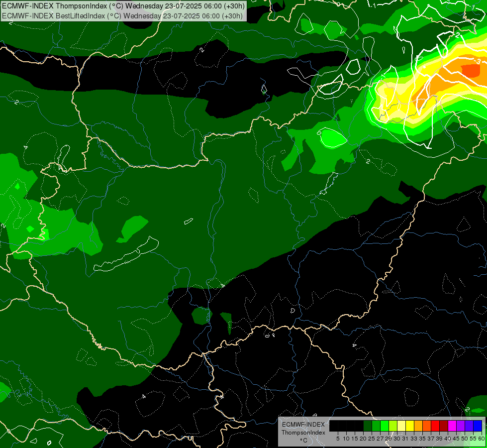
Task: Click the blue 55–60 legend swatch
Action: tap(478, 426)
